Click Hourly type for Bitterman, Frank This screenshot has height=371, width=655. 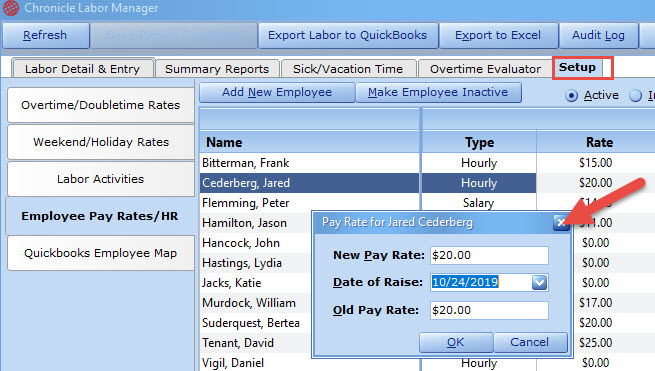(x=479, y=163)
